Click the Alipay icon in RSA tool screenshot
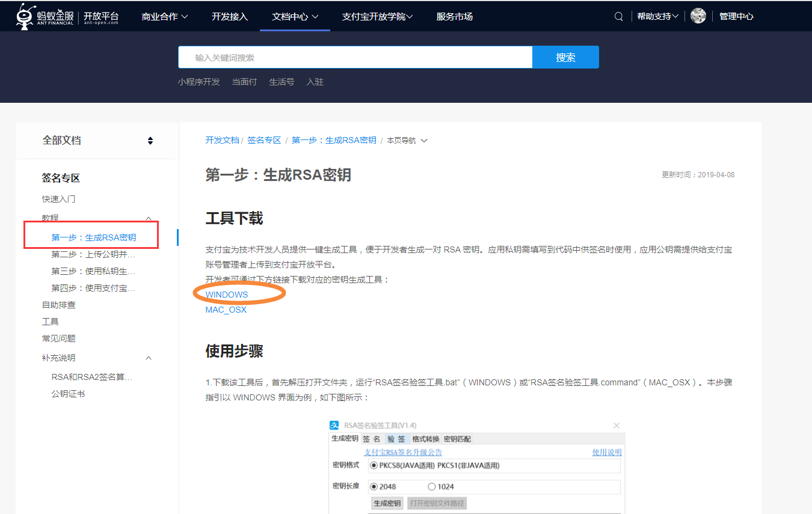Image resolution: width=812 pixels, height=514 pixels. [334, 426]
